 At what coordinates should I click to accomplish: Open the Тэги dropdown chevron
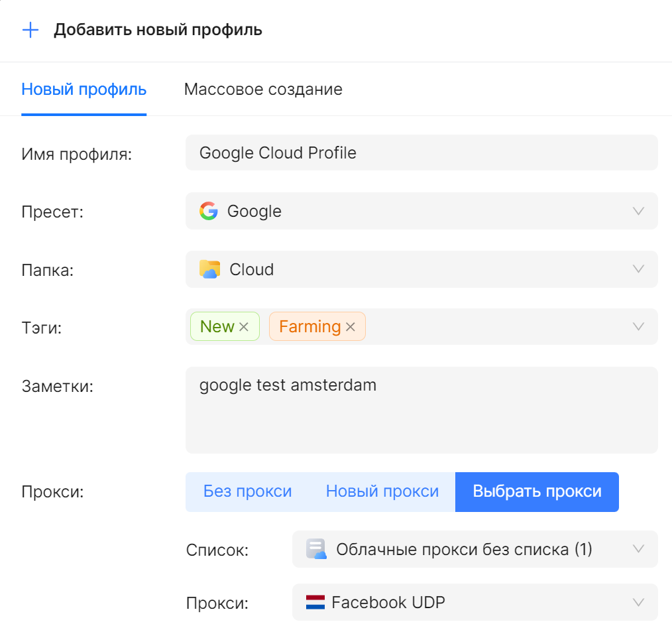point(638,326)
